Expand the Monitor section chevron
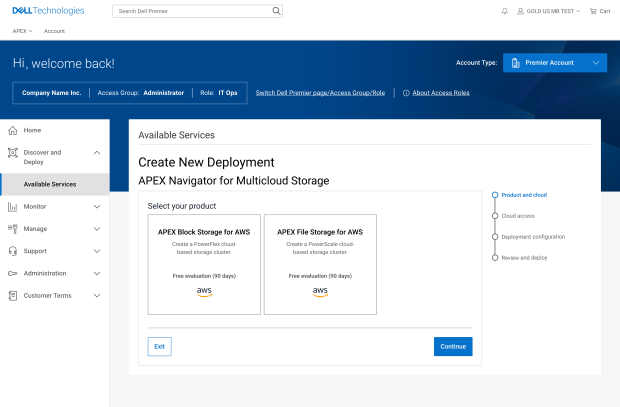This screenshot has width=620, height=407. pyautogui.click(x=97, y=206)
